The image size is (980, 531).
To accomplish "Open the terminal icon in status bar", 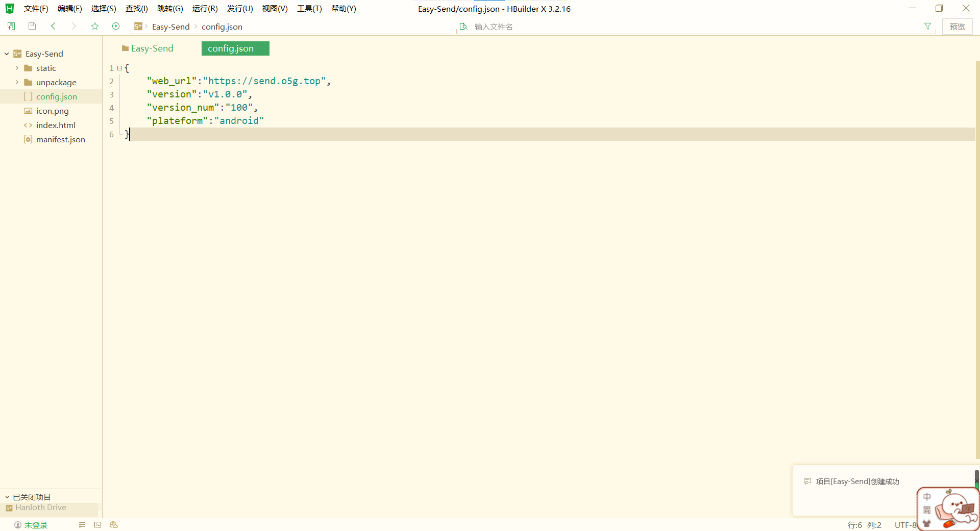I will [98, 524].
